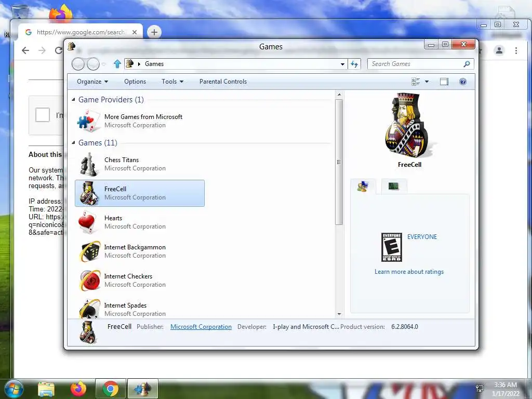Click the search magnifier in Search Games

(x=467, y=64)
